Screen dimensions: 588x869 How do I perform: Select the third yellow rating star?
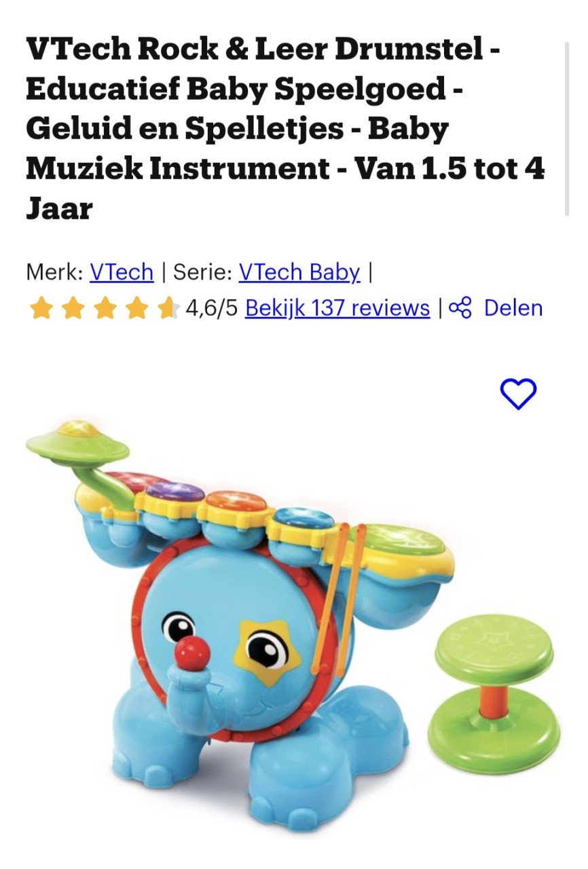pyautogui.click(x=105, y=308)
